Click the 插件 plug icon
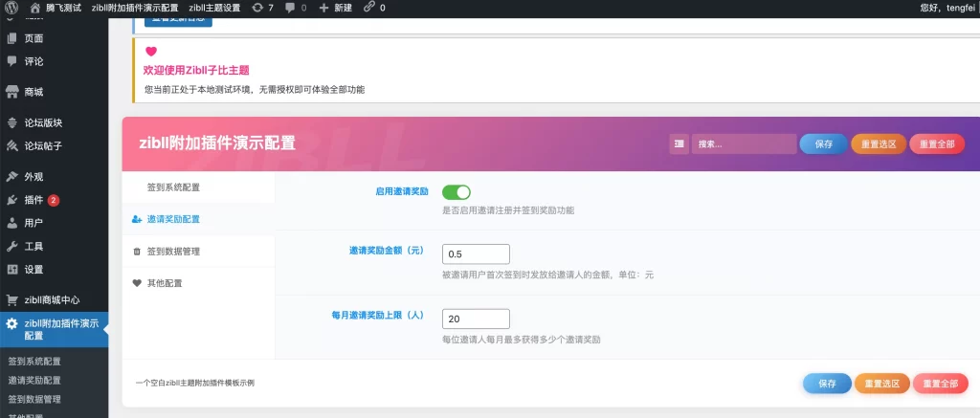Image resolution: width=980 pixels, height=418 pixels. tap(11, 200)
